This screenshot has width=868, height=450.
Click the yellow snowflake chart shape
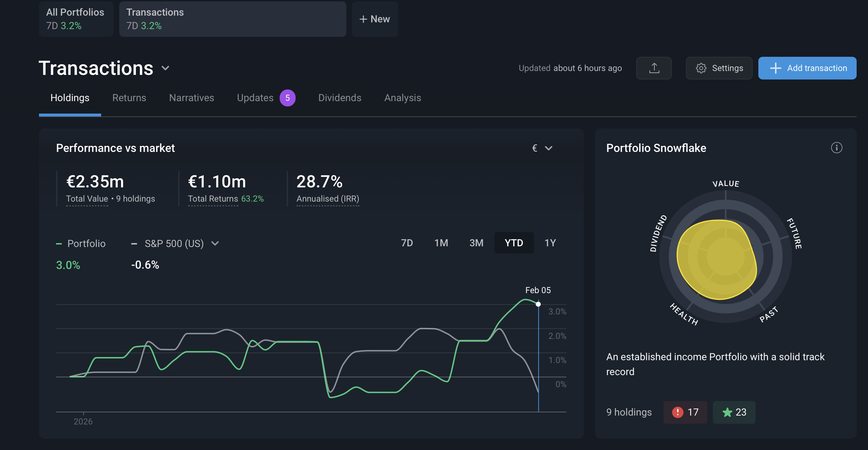coord(717,259)
